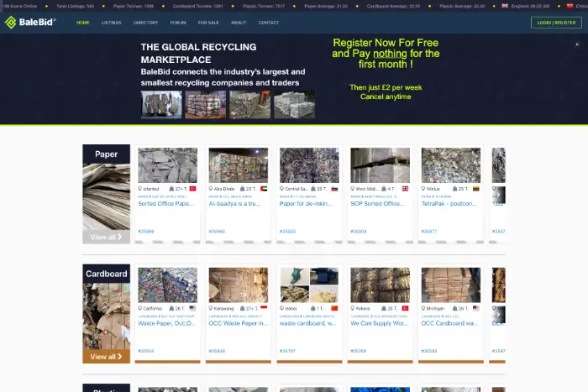
Task: Open 'OCC Waste Paper in...' listing title
Action: 239,323
